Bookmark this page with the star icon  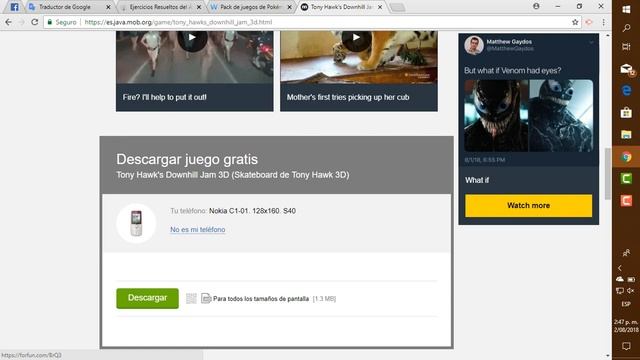[575, 22]
